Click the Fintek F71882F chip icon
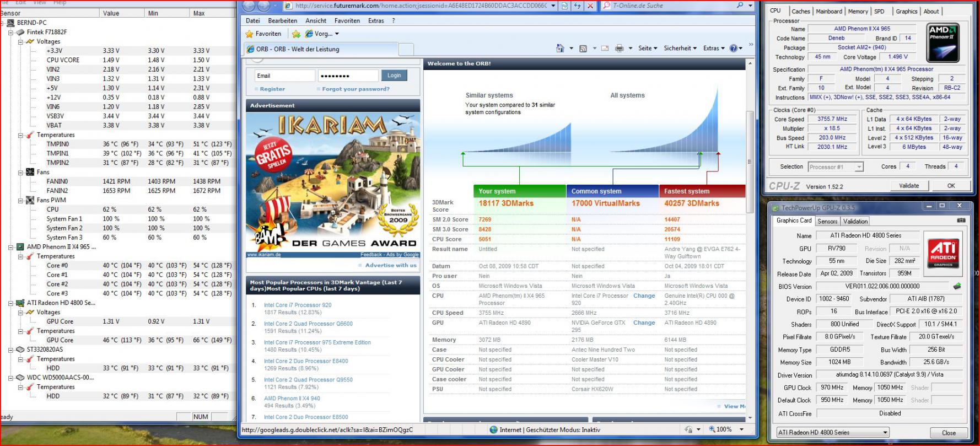Viewport: 980px width, 446px height. 20,32
